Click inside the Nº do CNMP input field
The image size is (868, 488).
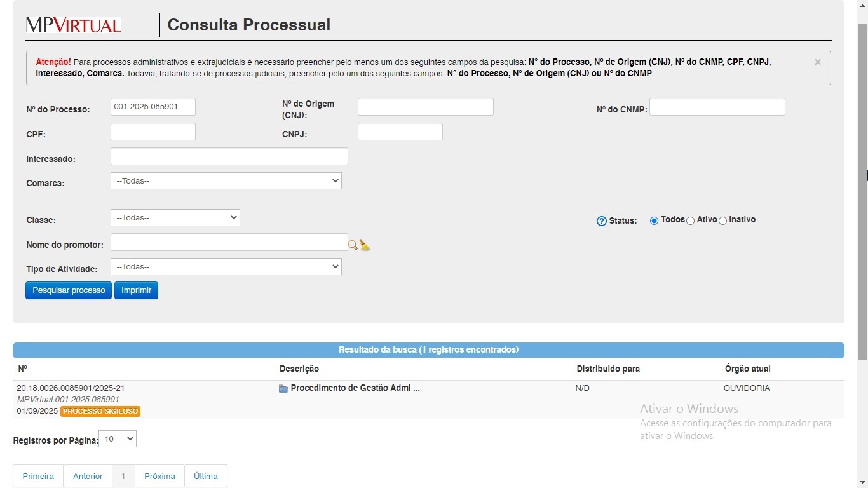pos(717,107)
